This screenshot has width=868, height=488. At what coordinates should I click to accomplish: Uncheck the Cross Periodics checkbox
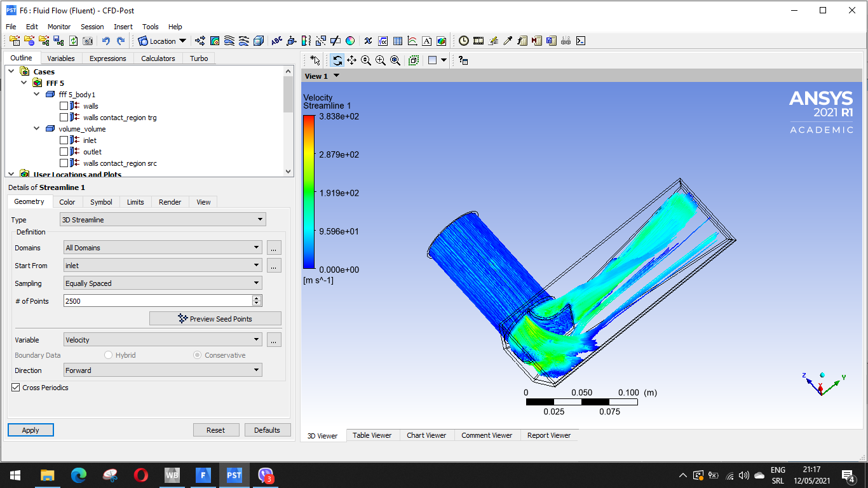(15, 388)
